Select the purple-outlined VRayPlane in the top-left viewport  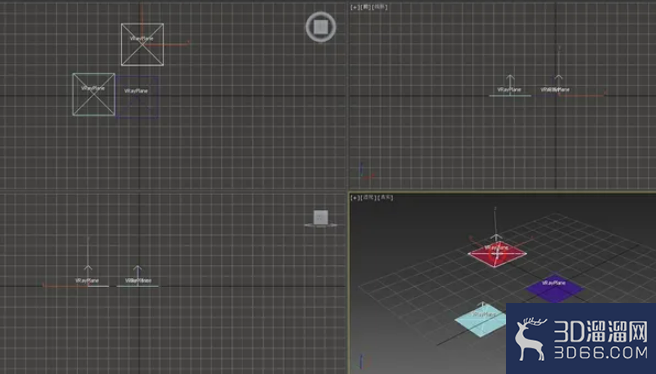137,97
